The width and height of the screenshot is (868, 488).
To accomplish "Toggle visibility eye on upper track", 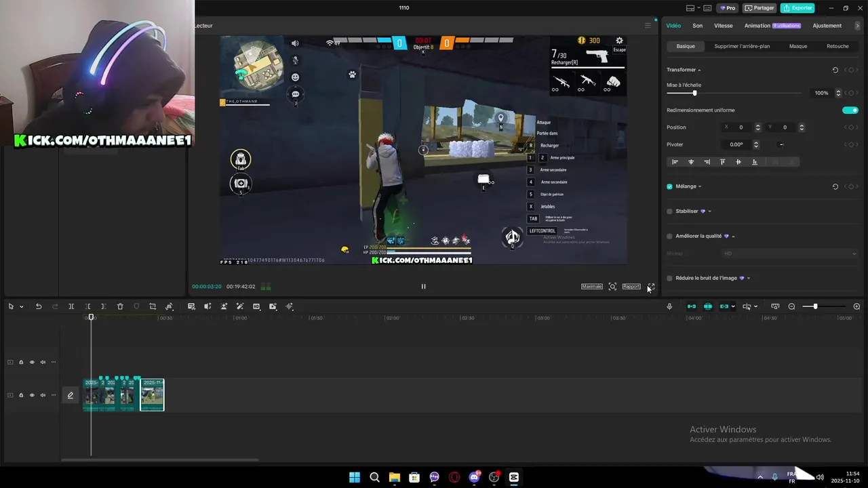I will click(x=32, y=362).
